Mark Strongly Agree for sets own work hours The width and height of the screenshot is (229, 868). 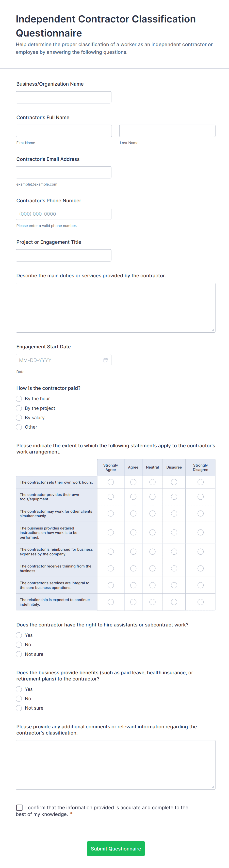(111, 482)
